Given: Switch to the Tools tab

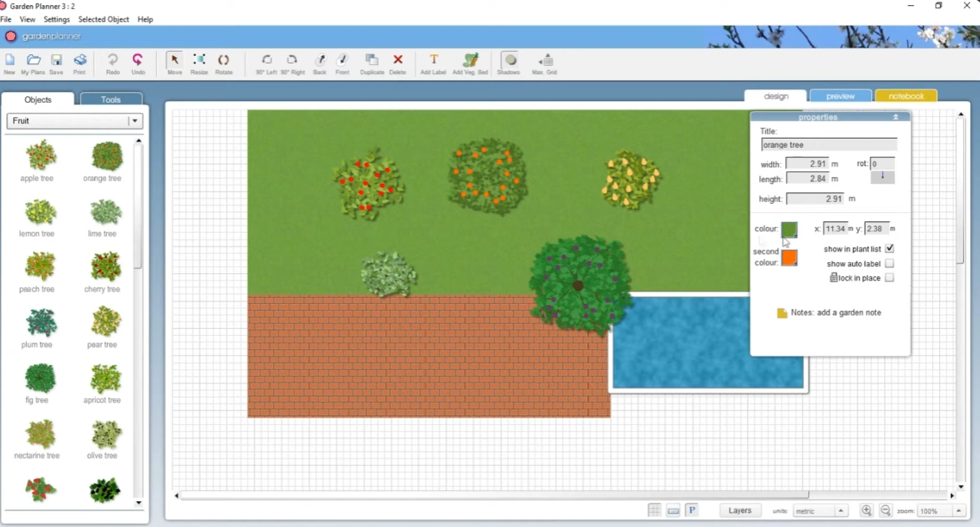Looking at the screenshot, I should coord(110,99).
